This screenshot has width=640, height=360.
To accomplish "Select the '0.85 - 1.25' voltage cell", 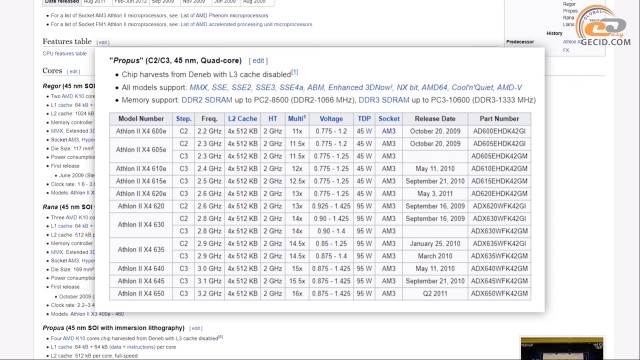I will (x=331, y=244).
